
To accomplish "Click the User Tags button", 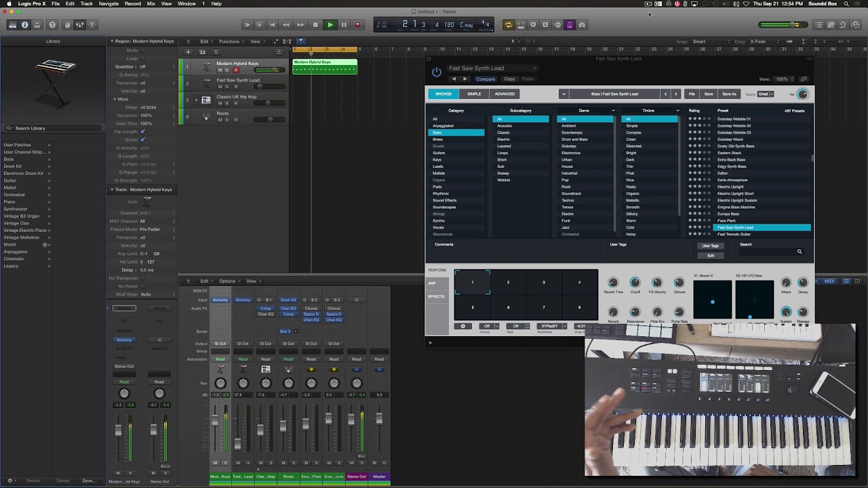I will pyautogui.click(x=710, y=246).
